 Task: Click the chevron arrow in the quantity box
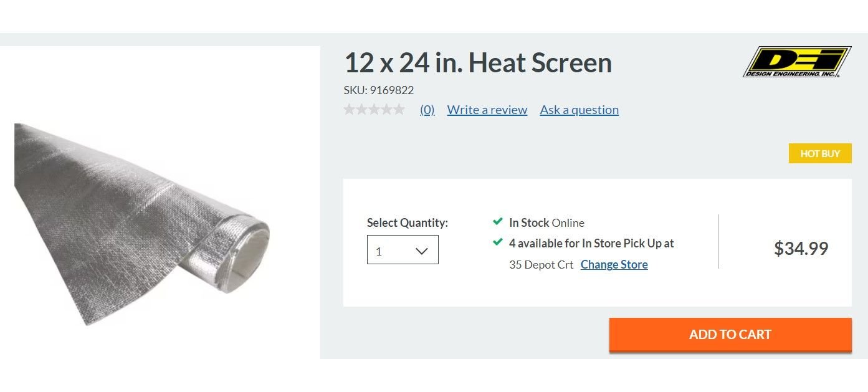(x=421, y=251)
